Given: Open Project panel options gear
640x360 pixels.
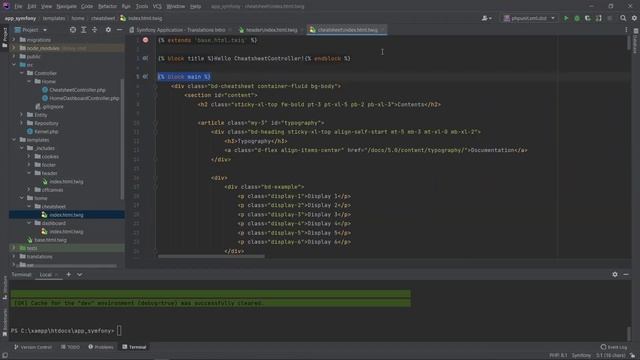Looking at the screenshot, I should 108,30.
